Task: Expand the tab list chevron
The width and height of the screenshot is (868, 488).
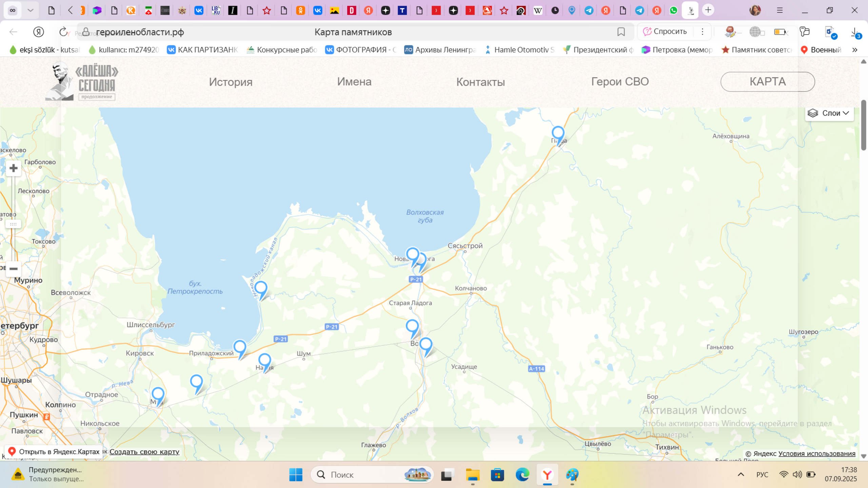Action: tap(31, 10)
